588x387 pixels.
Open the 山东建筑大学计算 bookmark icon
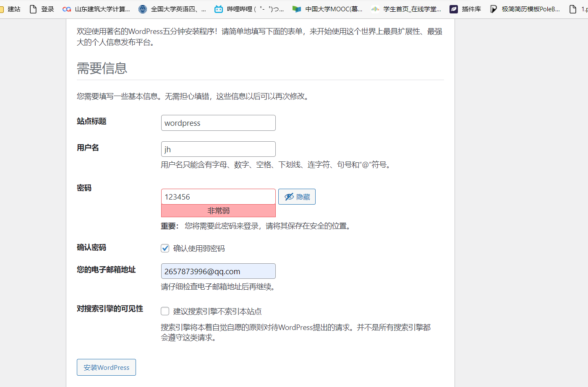66,9
